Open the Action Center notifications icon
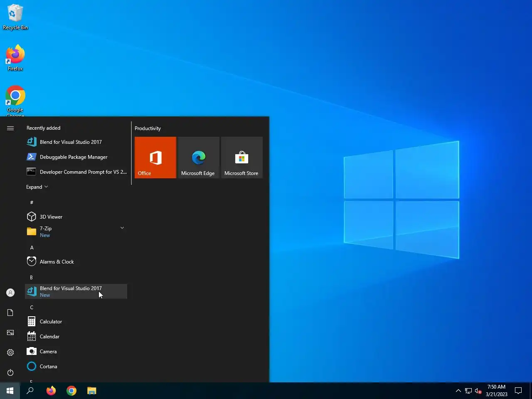Screen dimensions: 532x399 click(518, 391)
